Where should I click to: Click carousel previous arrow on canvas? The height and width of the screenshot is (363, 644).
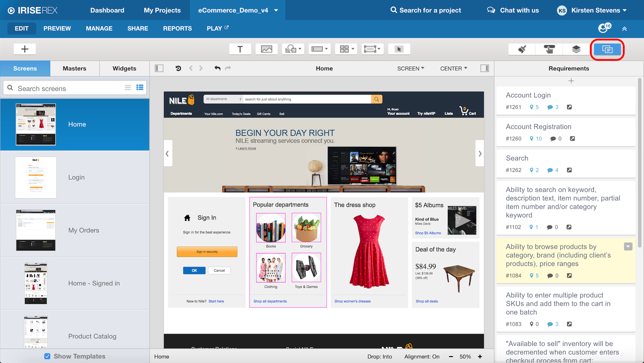point(167,153)
